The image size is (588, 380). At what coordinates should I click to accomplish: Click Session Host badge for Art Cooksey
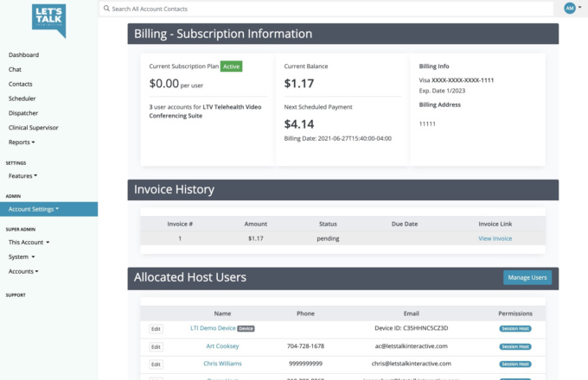click(514, 346)
